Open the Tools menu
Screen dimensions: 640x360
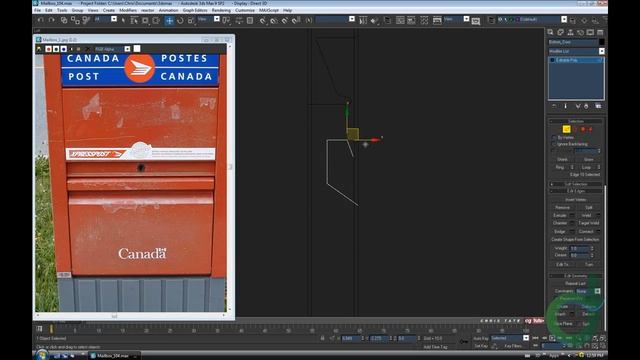(x=62, y=10)
